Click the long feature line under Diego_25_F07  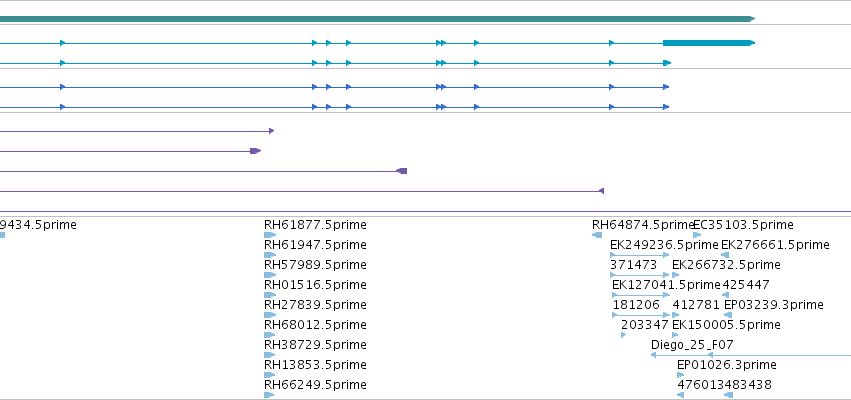(x=751, y=355)
